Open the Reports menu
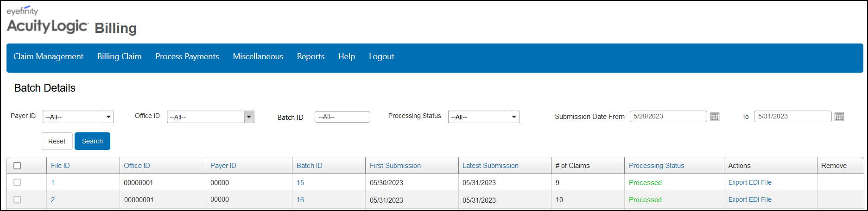The width and height of the screenshot is (868, 211). pyautogui.click(x=310, y=56)
